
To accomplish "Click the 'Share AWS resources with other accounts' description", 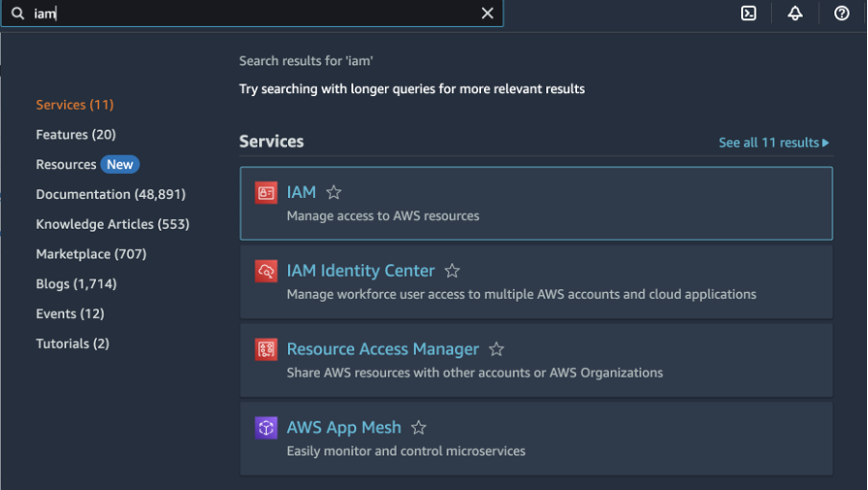I will tap(474, 373).
